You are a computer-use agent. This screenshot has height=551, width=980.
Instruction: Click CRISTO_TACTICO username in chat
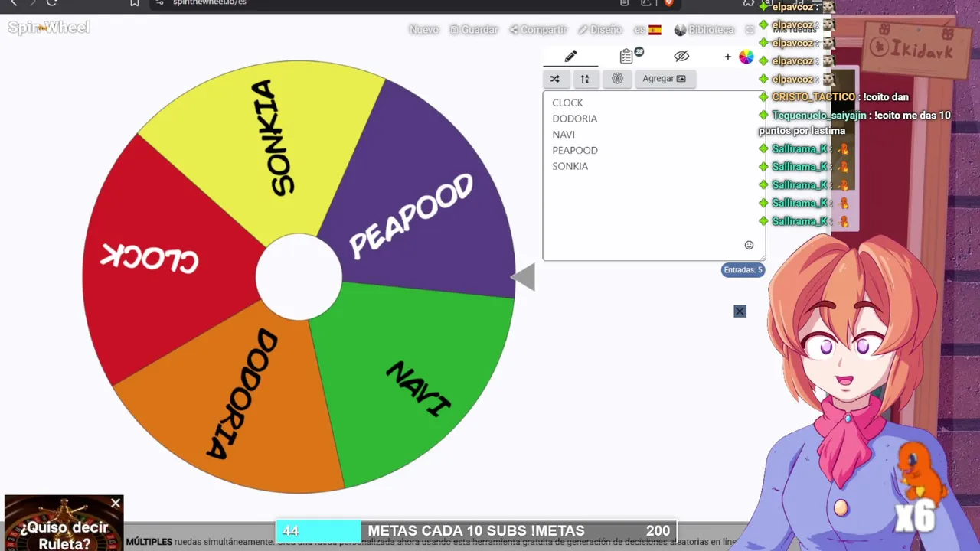813,97
